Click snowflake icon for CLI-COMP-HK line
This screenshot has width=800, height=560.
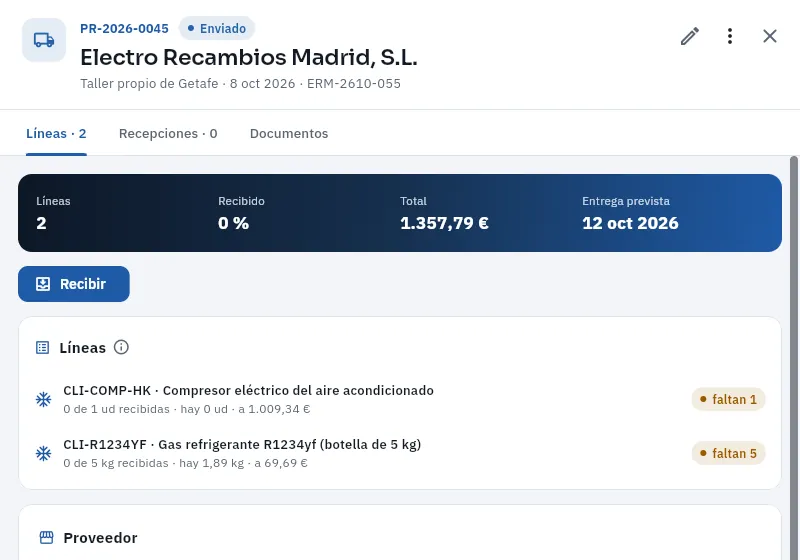pos(43,399)
